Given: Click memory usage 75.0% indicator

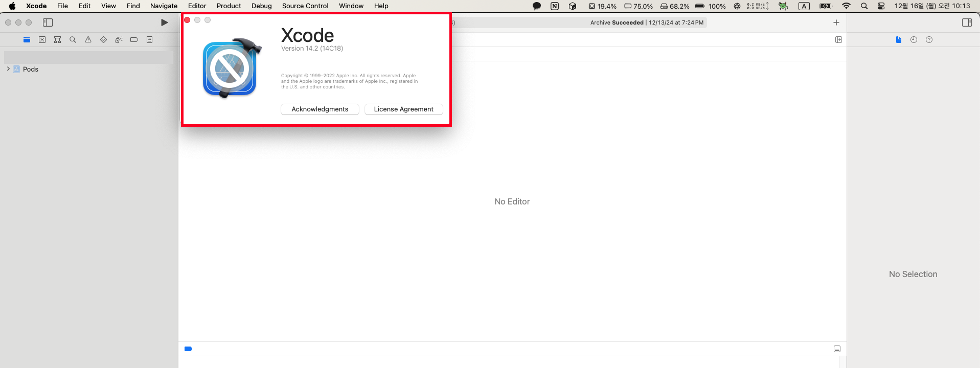Looking at the screenshot, I should click(x=639, y=6).
